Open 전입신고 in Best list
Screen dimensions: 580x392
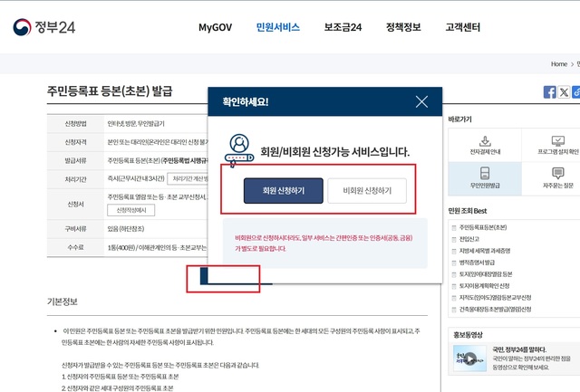469,239
